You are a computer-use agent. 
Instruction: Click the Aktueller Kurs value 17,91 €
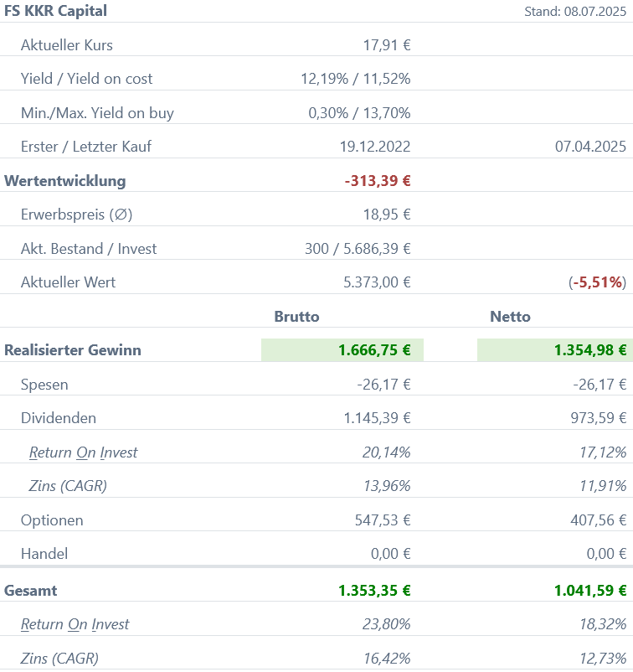click(x=387, y=45)
